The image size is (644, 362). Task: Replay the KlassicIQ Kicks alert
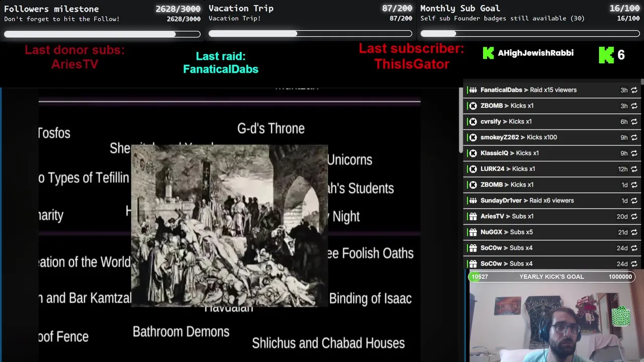click(x=634, y=153)
